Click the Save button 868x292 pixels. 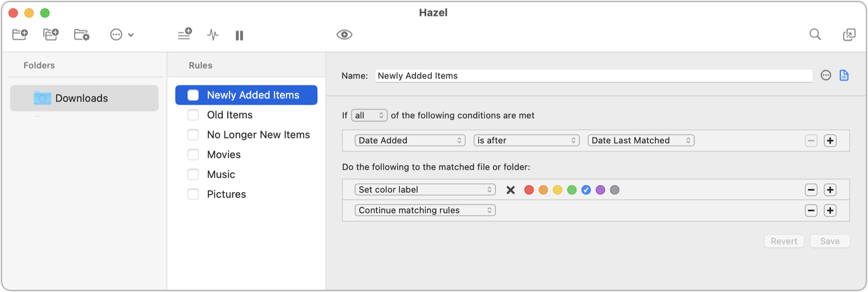[x=830, y=241]
